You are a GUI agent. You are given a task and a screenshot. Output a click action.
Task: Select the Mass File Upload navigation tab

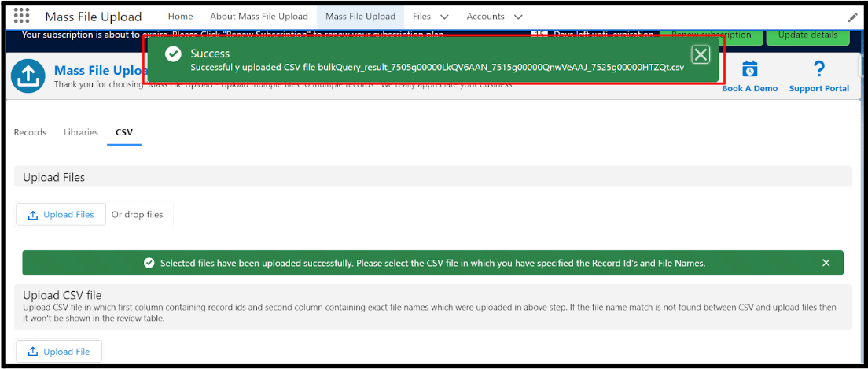point(360,17)
